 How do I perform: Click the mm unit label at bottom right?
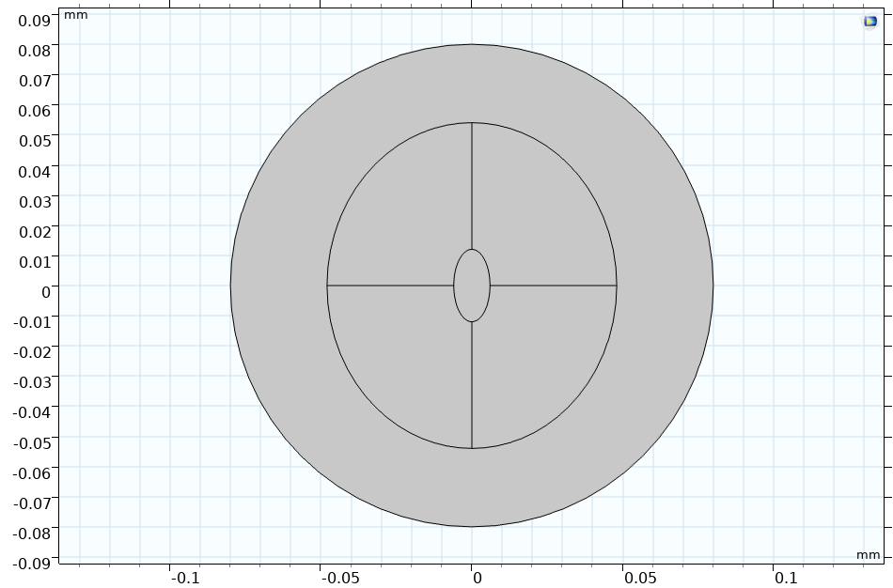point(868,554)
